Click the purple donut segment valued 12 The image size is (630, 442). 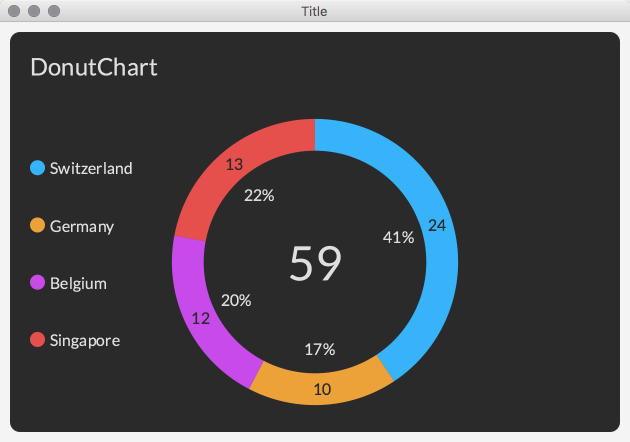200,319
